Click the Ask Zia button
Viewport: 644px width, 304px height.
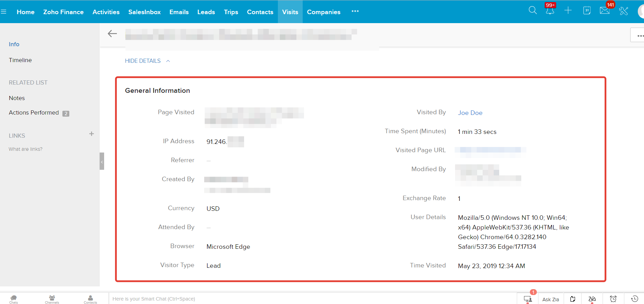pos(551,299)
